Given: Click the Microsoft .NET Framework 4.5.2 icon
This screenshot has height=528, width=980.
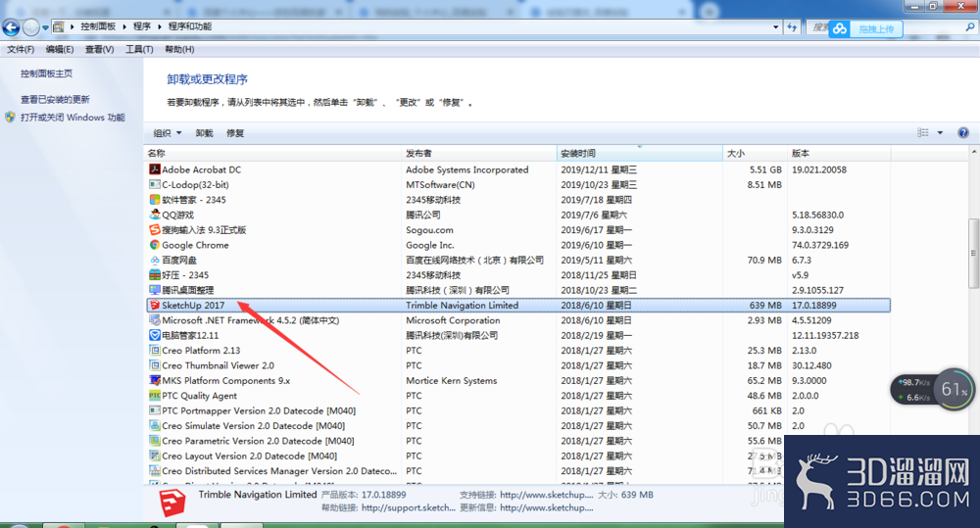Looking at the screenshot, I should 155,320.
